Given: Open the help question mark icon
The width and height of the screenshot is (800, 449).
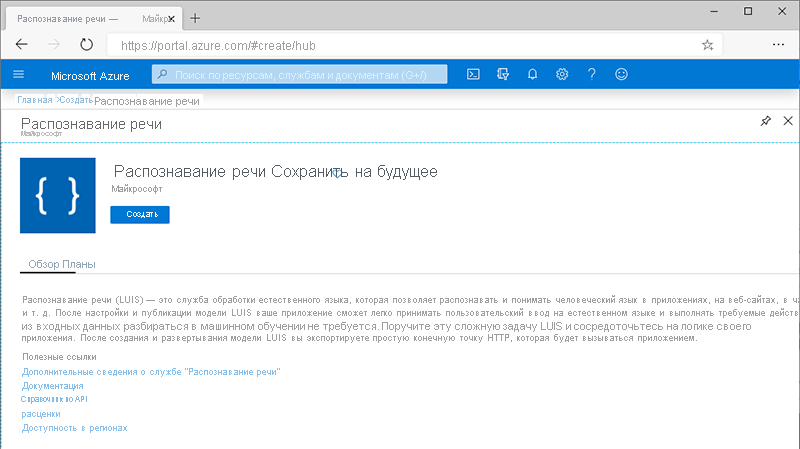Looking at the screenshot, I should pyautogui.click(x=591, y=74).
